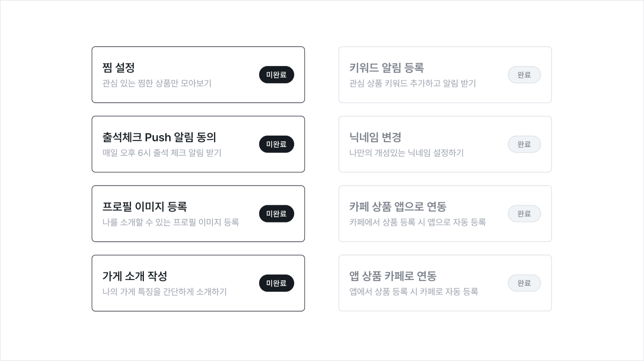Click the 미완료 badge on 찜 설정 card
The width and height of the screenshot is (644, 361).
[x=276, y=75]
